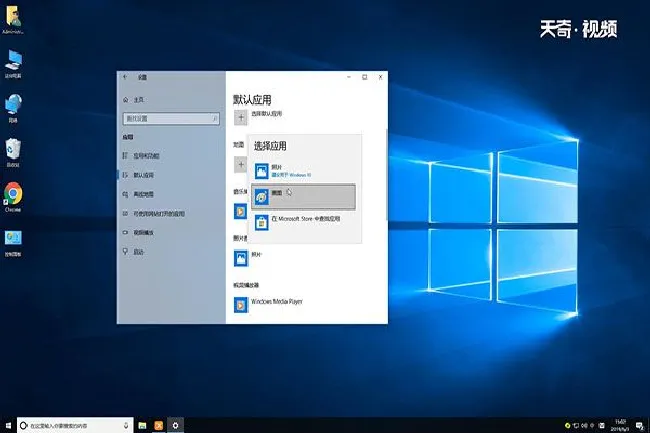Open the Recycle Bin desktop icon
The height and width of the screenshot is (433, 650).
[13, 153]
